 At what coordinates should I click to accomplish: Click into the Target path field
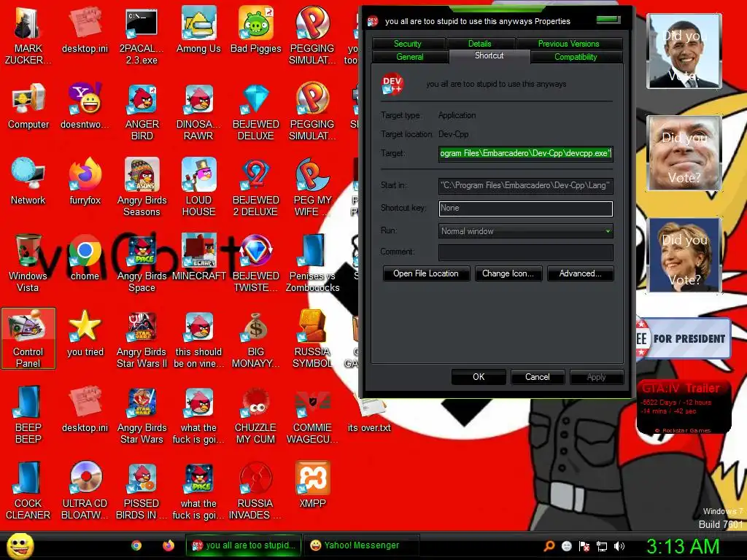[x=525, y=153]
